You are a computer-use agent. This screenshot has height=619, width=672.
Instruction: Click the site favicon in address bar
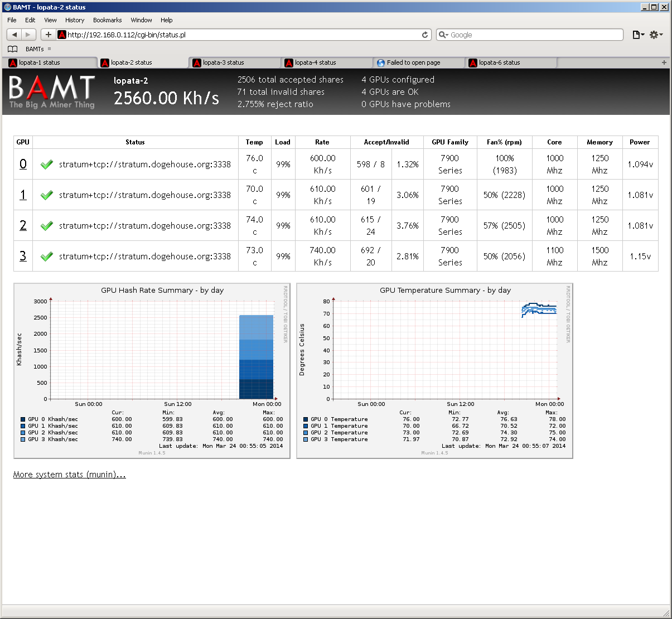click(x=62, y=35)
